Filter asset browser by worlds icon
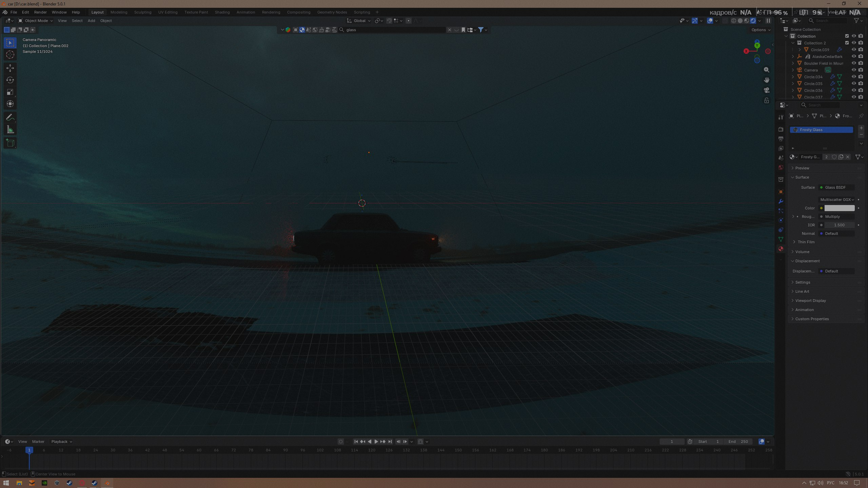Screen dimensions: 868x488 click(315, 30)
